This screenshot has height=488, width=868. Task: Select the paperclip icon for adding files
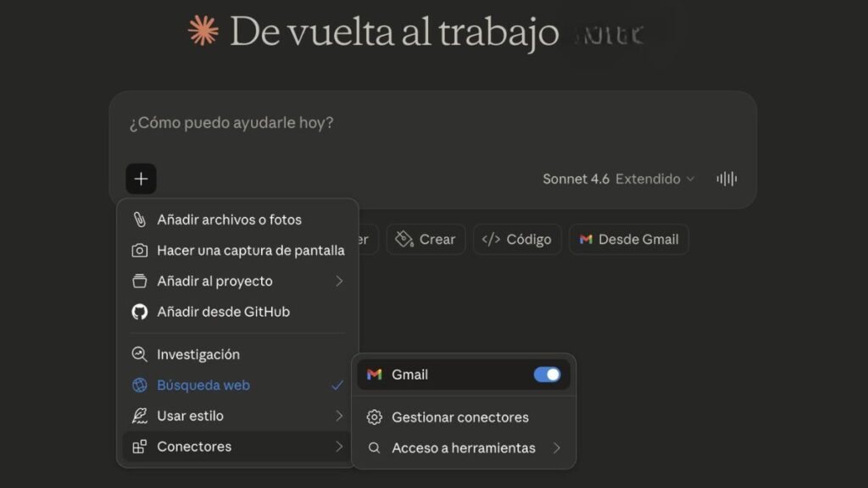click(139, 219)
